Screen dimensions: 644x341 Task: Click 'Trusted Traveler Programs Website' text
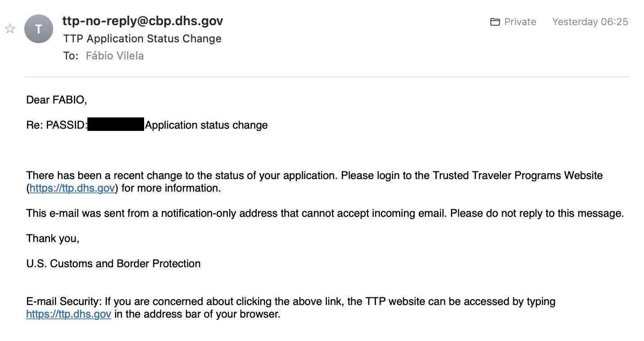pyautogui.click(x=517, y=175)
